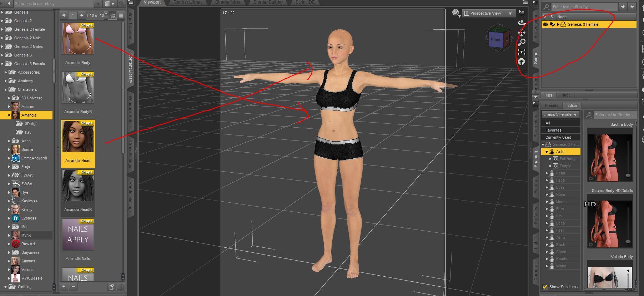Open the draw style sphere icon
Image resolution: width=644 pixels, height=296 pixels.
pos(456,13)
